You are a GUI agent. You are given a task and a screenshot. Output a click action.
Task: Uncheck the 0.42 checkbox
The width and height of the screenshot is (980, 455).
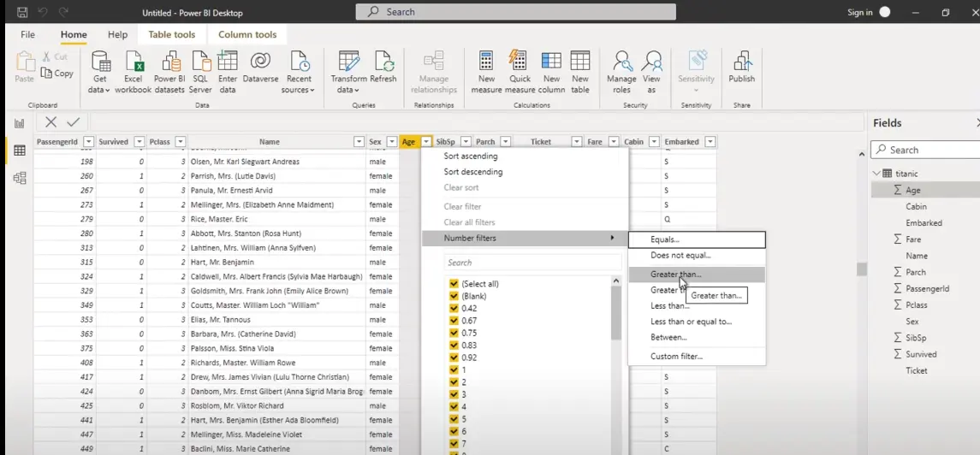454,309
